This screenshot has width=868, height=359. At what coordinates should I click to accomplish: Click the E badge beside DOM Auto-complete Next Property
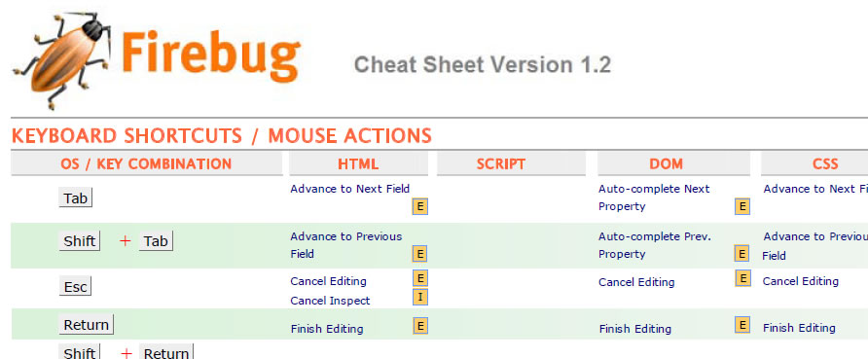(742, 207)
